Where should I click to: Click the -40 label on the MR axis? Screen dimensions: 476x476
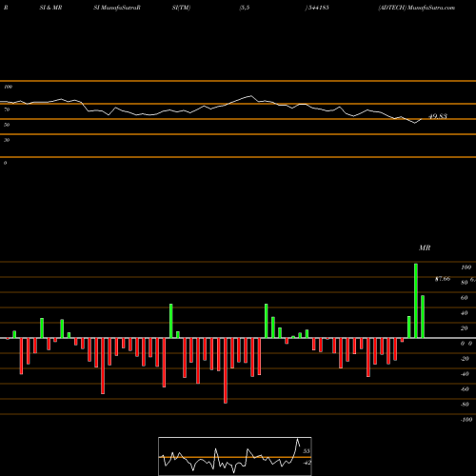point(465,374)
